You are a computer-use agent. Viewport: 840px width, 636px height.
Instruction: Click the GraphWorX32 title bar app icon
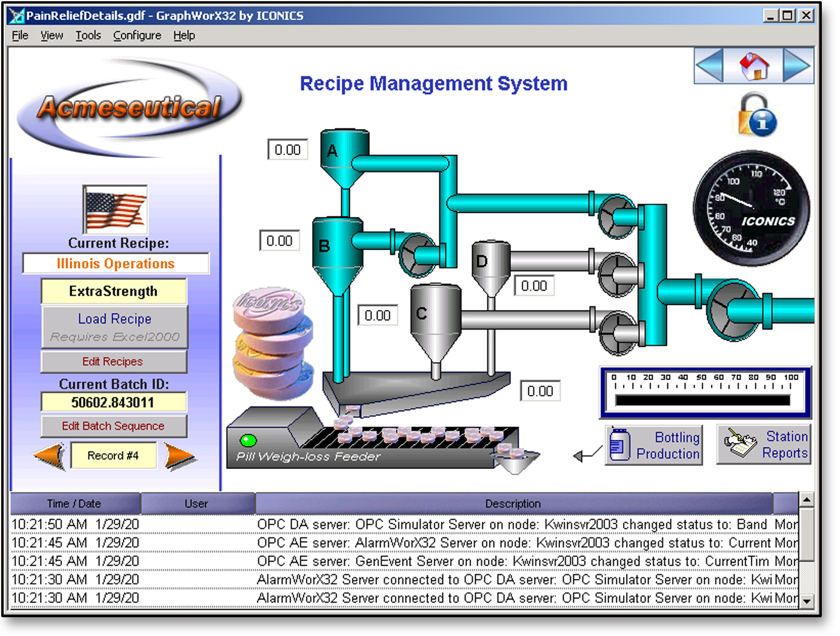[16, 16]
